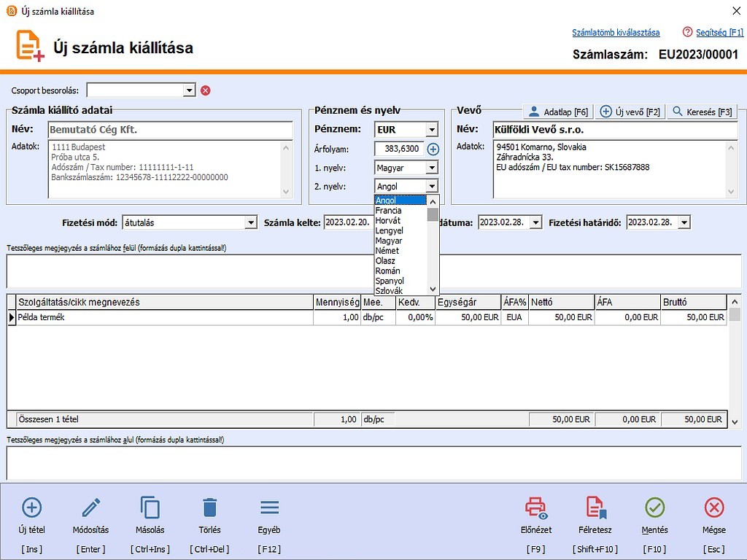Open the Fizetési mód dropdown
Image resolution: width=747 pixels, height=560 pixels.
pyautogui.click(x=250, y=222)
